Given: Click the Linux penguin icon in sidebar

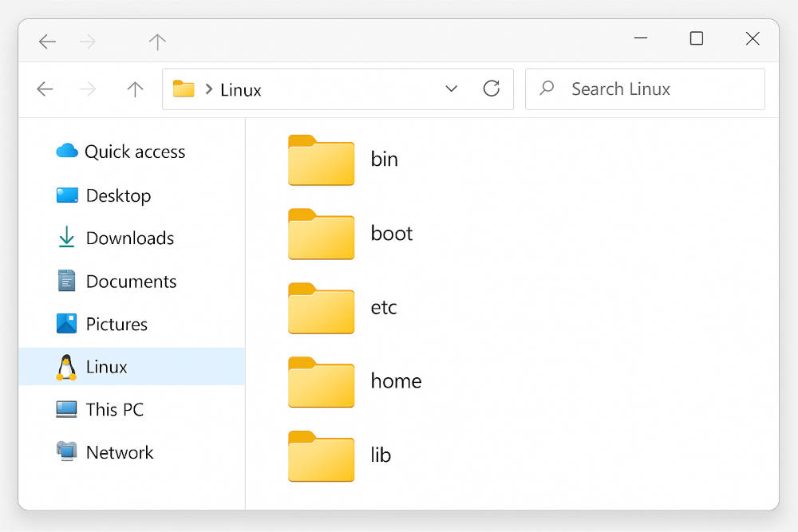Looking at the screenshot, I should point(66,367).
